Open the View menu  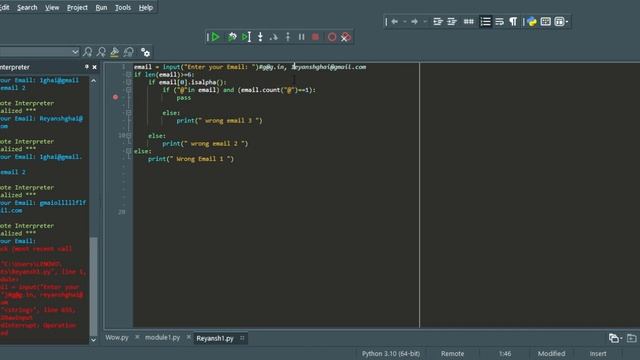click(52, 7)
